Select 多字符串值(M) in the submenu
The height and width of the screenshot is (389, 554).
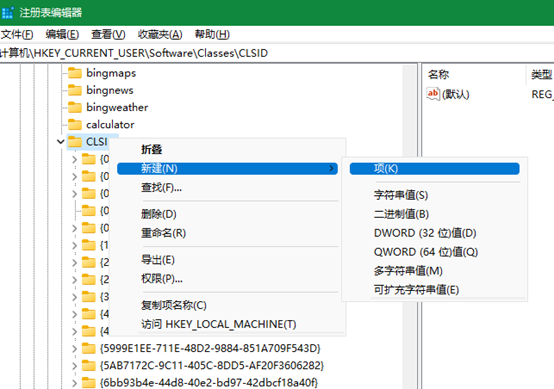pyautogui.click(x=435, y=271)
